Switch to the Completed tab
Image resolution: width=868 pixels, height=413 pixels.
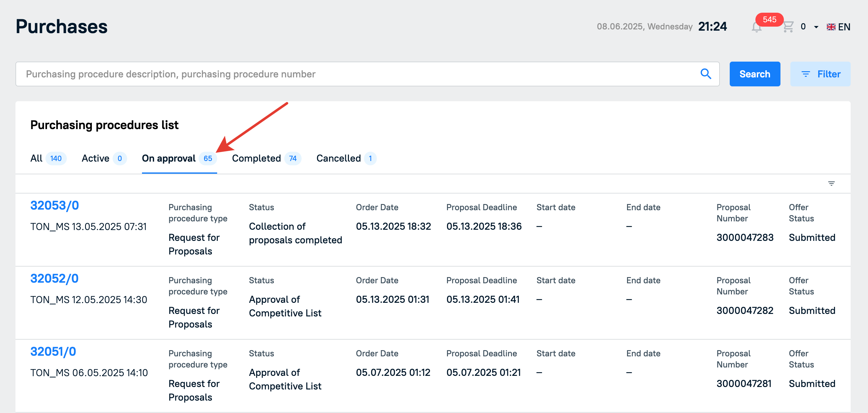click(x=267, y=158)
